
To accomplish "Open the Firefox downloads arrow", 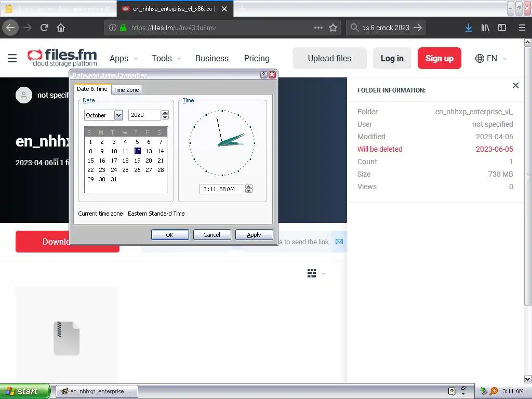I will (469, 28).
